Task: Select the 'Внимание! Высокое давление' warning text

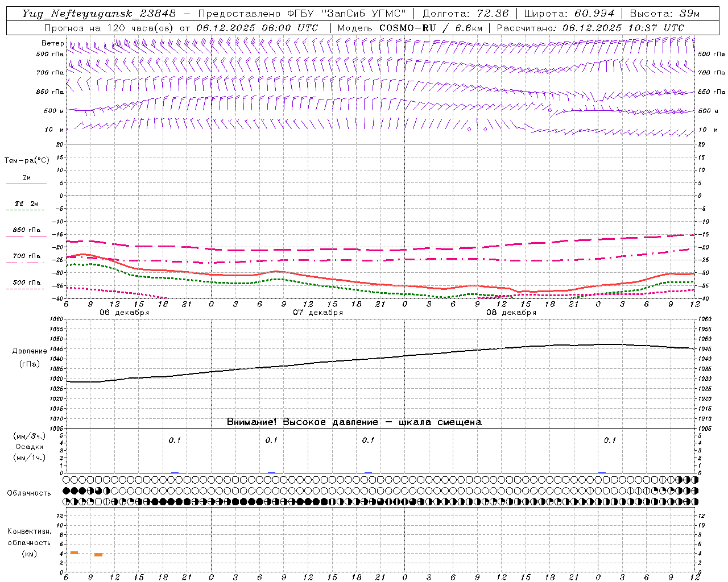Action: pos(302,422)
